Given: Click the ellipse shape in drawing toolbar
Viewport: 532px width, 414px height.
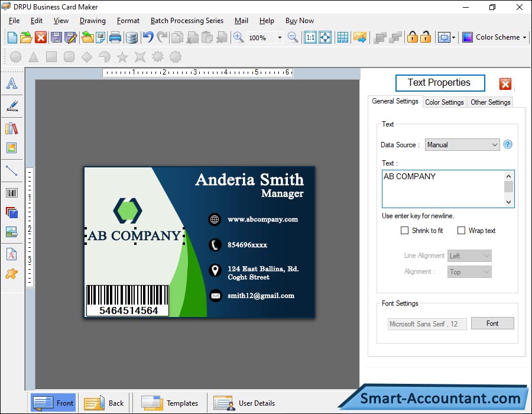Looking at the screenshot, I should pos(15,57).
